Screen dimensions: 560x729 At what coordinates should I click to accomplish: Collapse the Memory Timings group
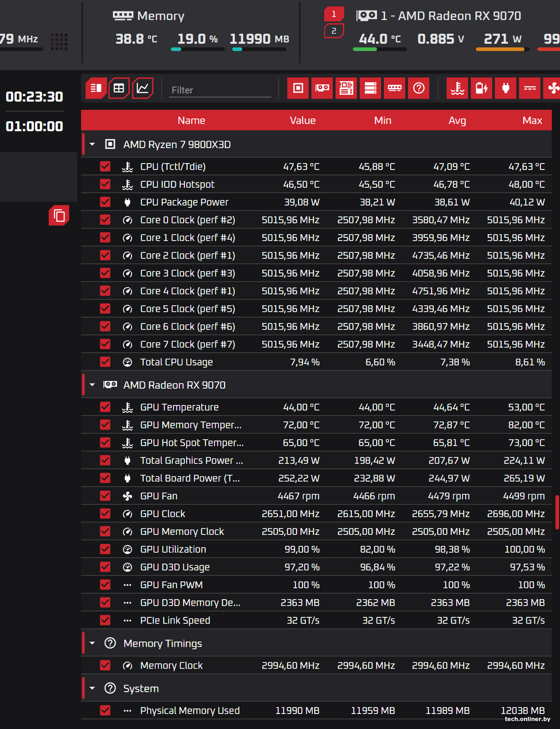tap(92, 643)
